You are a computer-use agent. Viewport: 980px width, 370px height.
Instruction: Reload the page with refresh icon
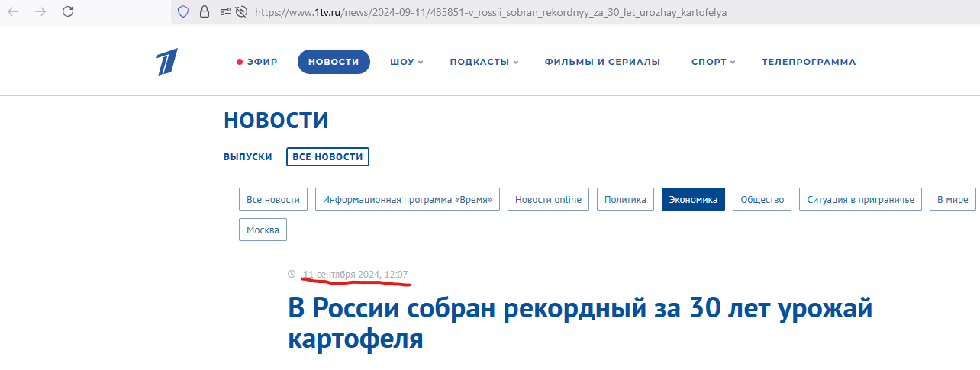pos(68,11)
